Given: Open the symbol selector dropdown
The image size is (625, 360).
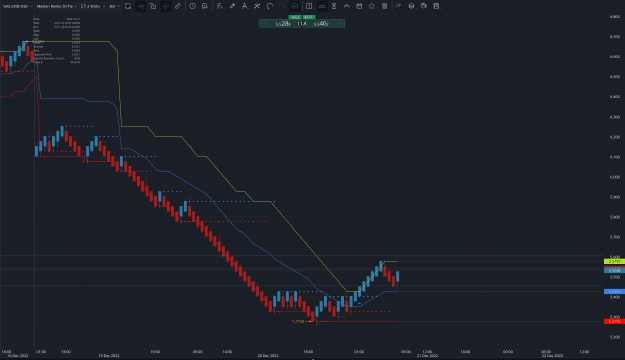Looking at the screenshot, I should (18, 6).
